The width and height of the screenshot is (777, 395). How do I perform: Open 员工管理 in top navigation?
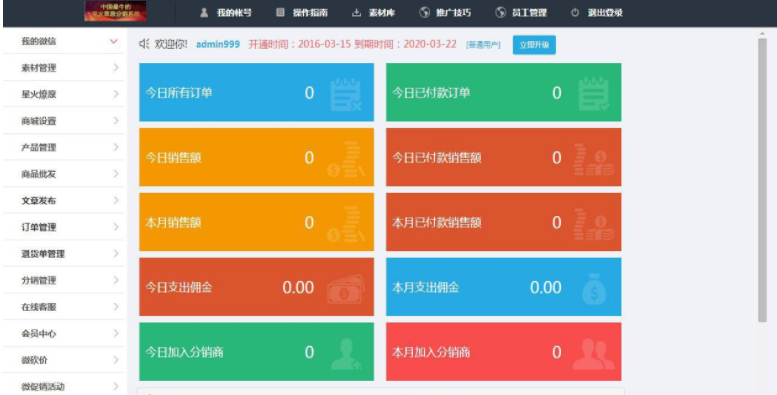[529, 13]
